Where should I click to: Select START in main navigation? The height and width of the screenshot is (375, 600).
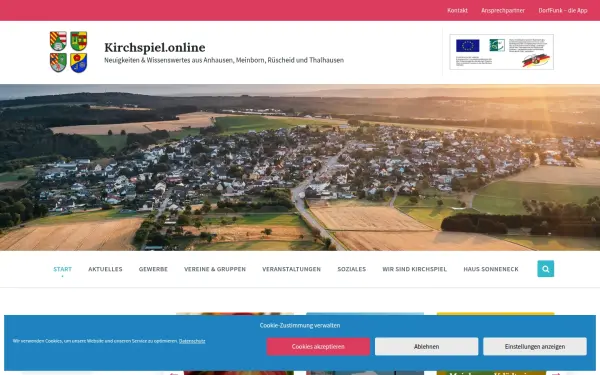pos(62,269)
